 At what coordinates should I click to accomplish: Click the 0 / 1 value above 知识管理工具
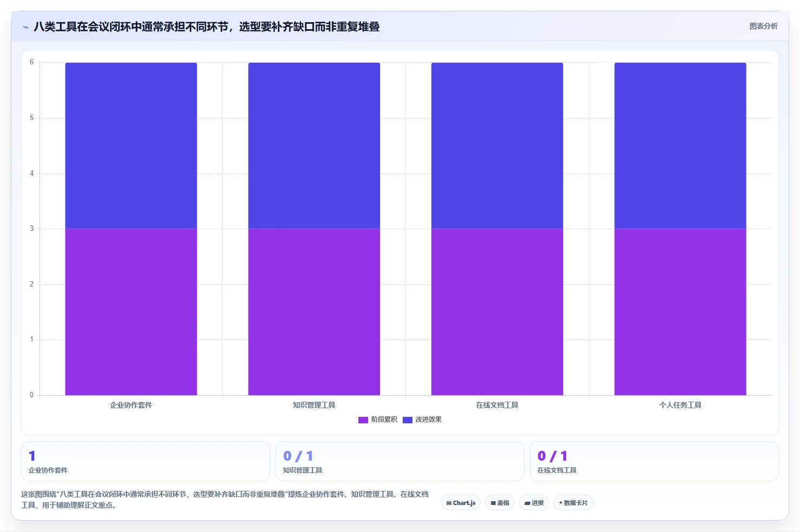pos(298,456)
